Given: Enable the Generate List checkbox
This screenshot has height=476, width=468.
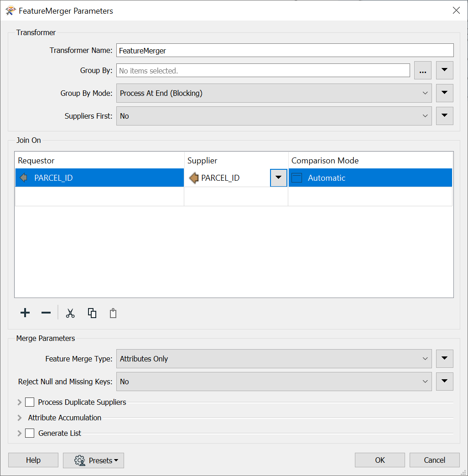Looking at the screenshot, I should [x=30, y=433].
